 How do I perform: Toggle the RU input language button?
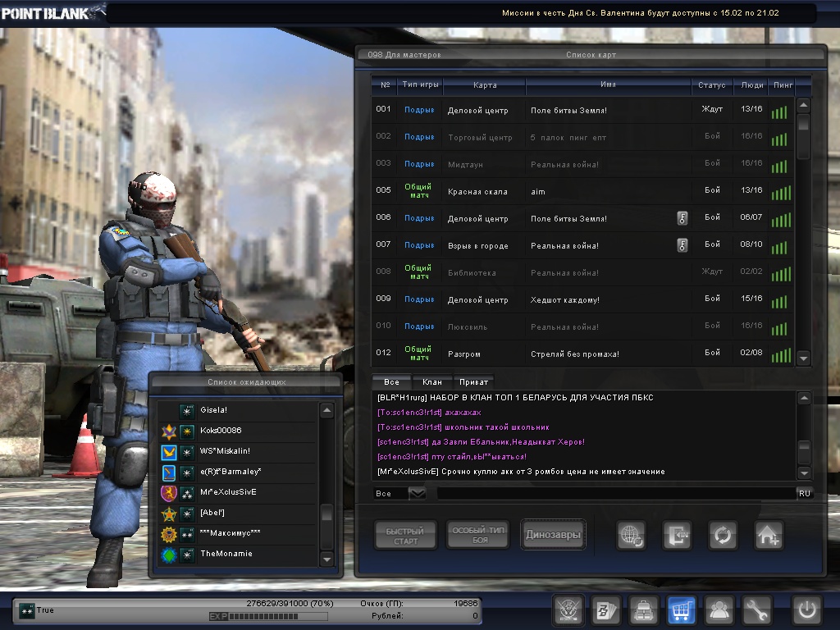coord(804,493)
